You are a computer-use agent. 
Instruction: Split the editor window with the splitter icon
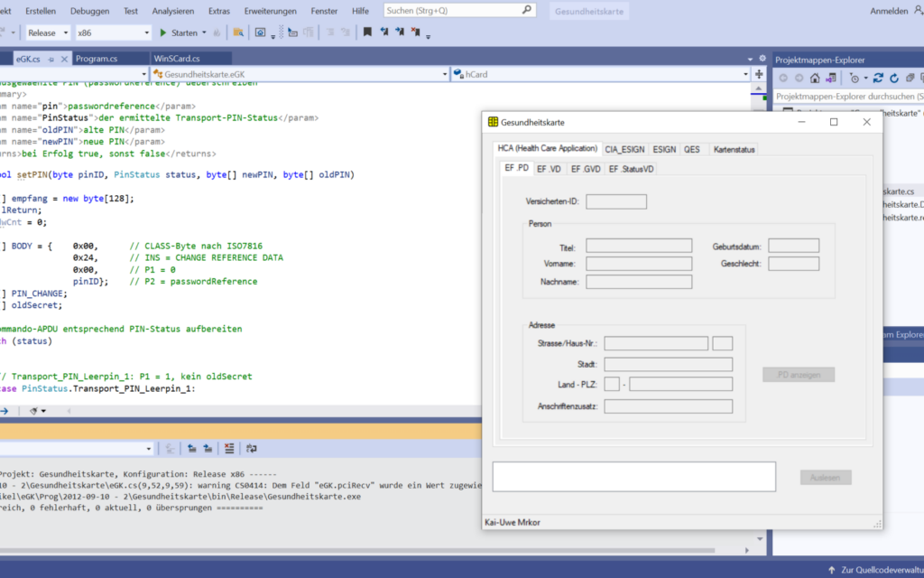click(759, 74)
